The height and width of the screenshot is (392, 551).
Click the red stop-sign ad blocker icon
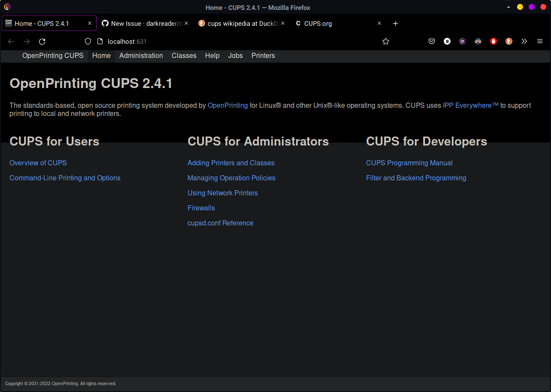pos(493,41)
